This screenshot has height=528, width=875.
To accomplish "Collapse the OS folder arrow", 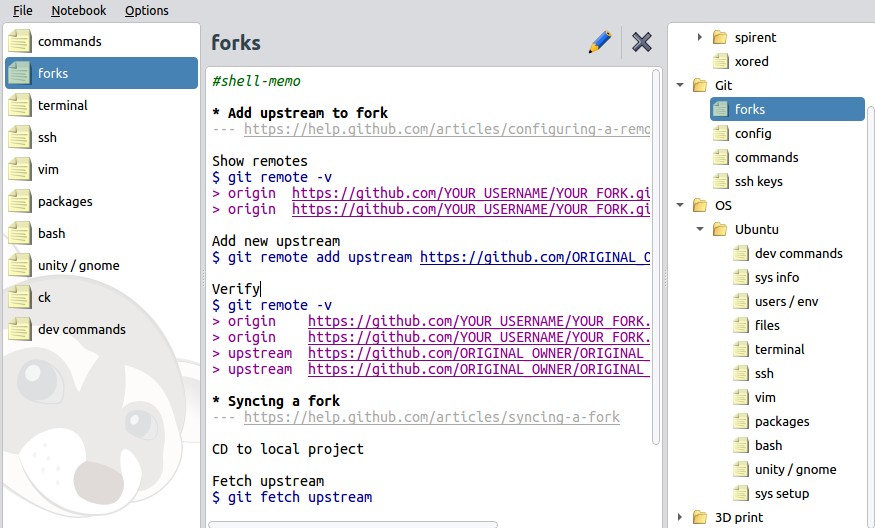I will (680, 205).
